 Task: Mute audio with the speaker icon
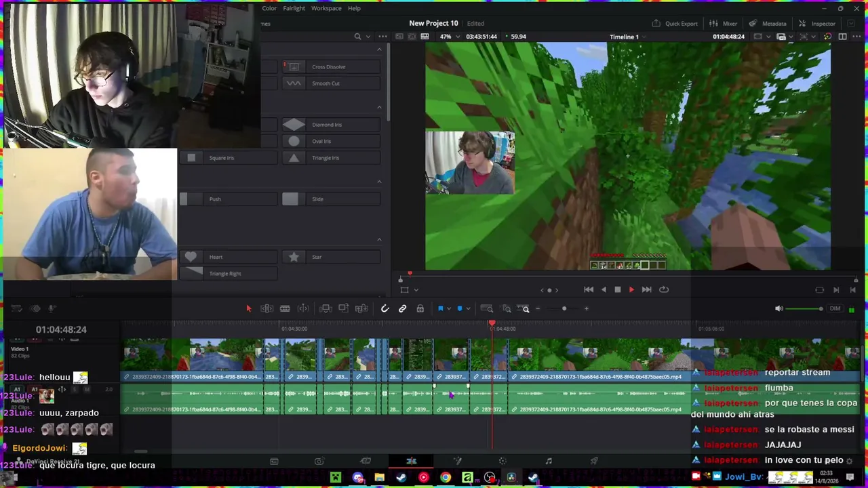pos(779,309)
